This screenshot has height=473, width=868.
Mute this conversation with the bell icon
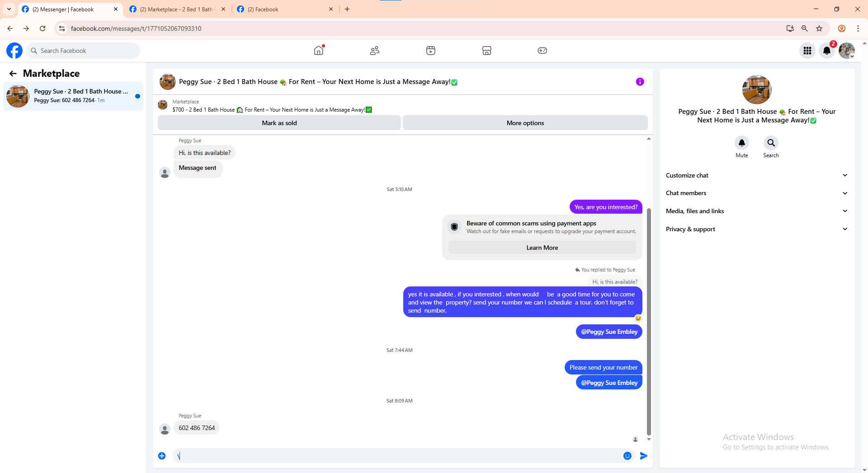742,143
